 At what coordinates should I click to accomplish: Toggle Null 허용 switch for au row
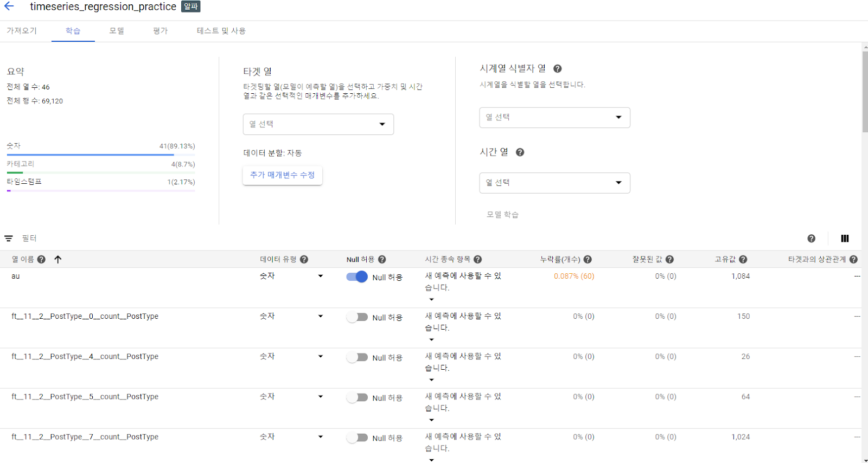(x=357, y=277)
